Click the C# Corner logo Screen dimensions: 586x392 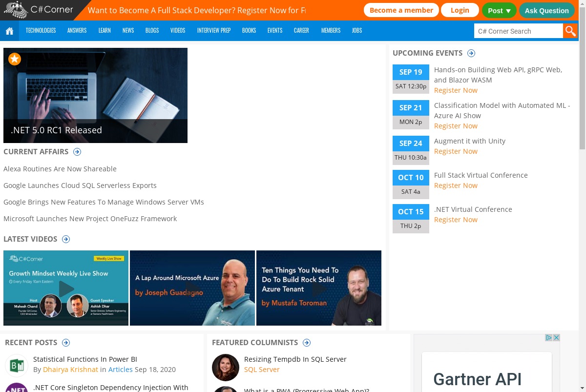pyautogui.click(x=39, y=10)
